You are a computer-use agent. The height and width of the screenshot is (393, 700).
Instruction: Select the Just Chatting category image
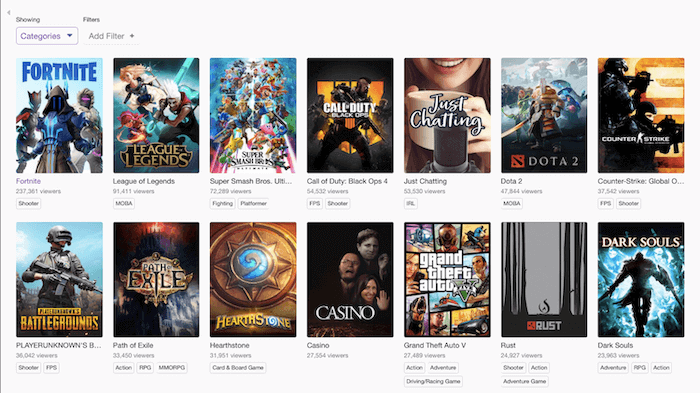[447, 115]
